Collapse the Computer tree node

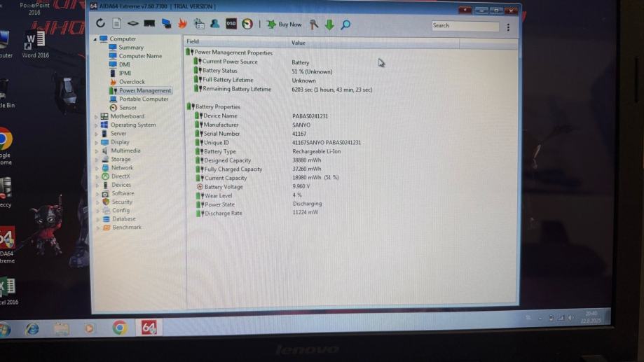click(95, 39)
